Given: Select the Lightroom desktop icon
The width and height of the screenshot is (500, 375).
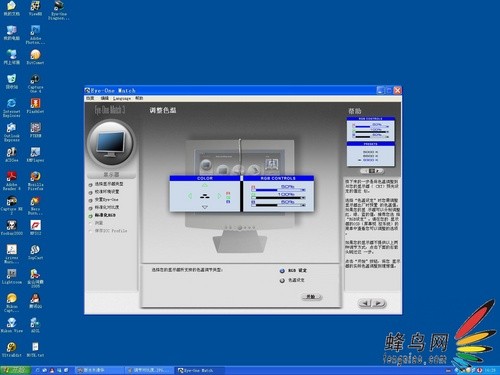Looking at the screenshot, I should [x=12, y=276].
